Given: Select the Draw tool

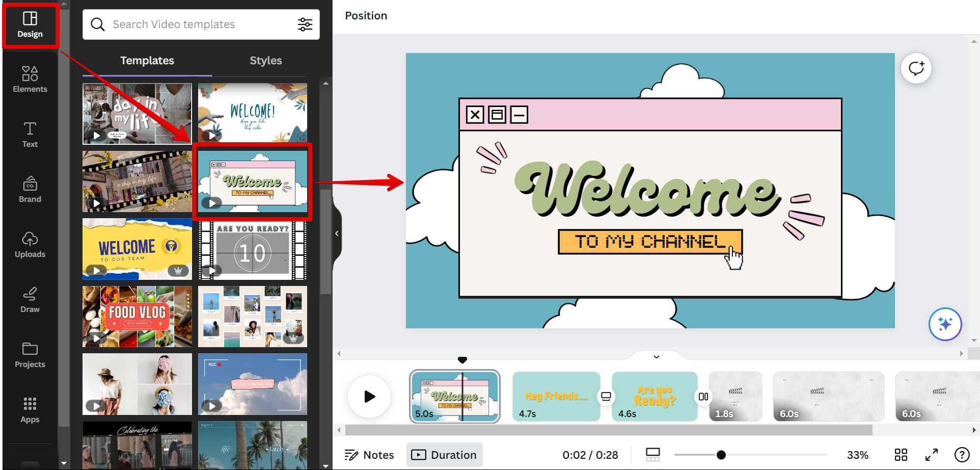Looking at the screenshot, I should [x=30, y=300].
